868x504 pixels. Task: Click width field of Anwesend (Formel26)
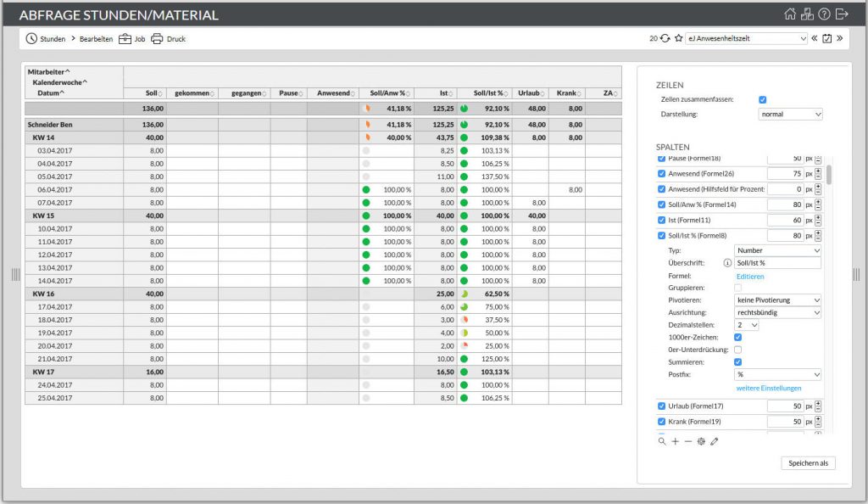point(786,173)
